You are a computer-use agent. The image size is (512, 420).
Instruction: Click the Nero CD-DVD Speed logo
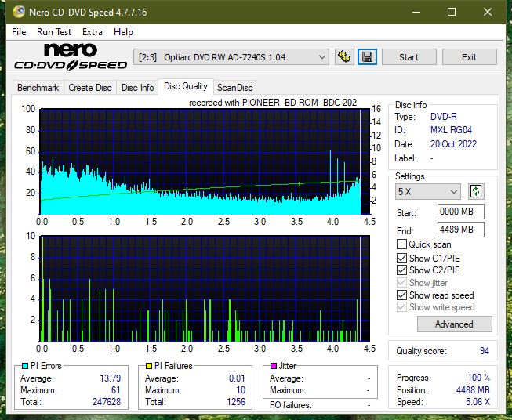(71, 57)
